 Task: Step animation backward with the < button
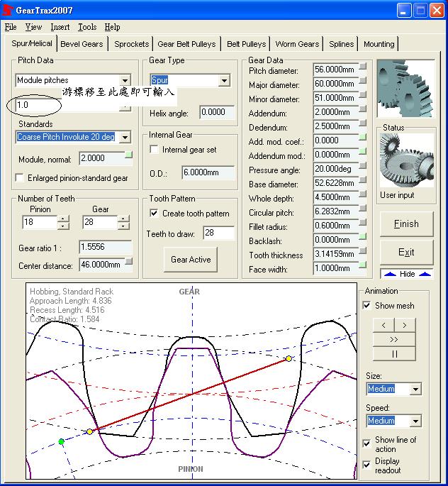click(x=383, y=325)
